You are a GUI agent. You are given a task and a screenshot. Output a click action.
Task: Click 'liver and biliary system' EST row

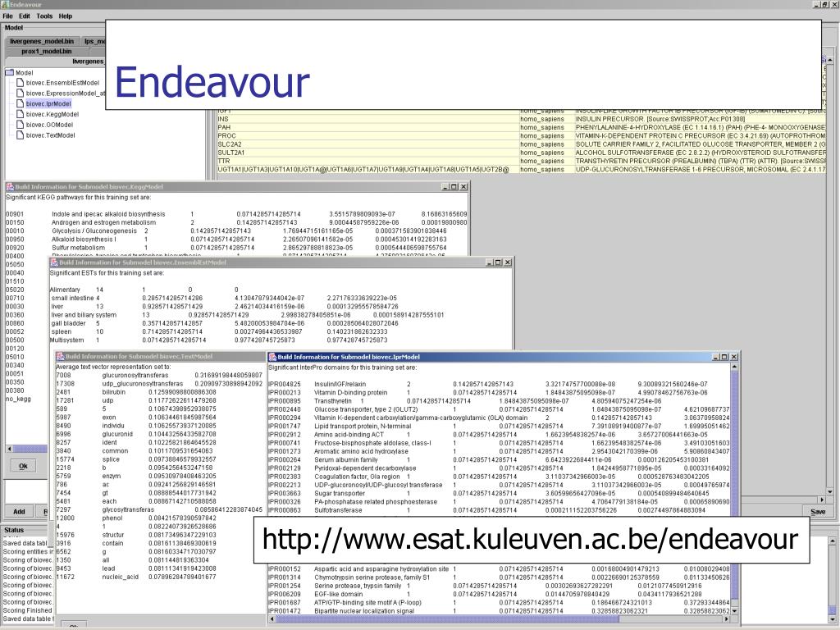(247, 315)
